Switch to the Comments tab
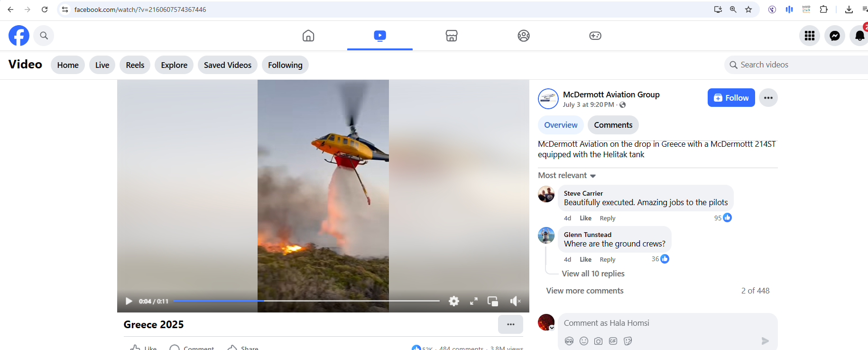The height and width of the screenshot is (350, 868). point(613,125)
